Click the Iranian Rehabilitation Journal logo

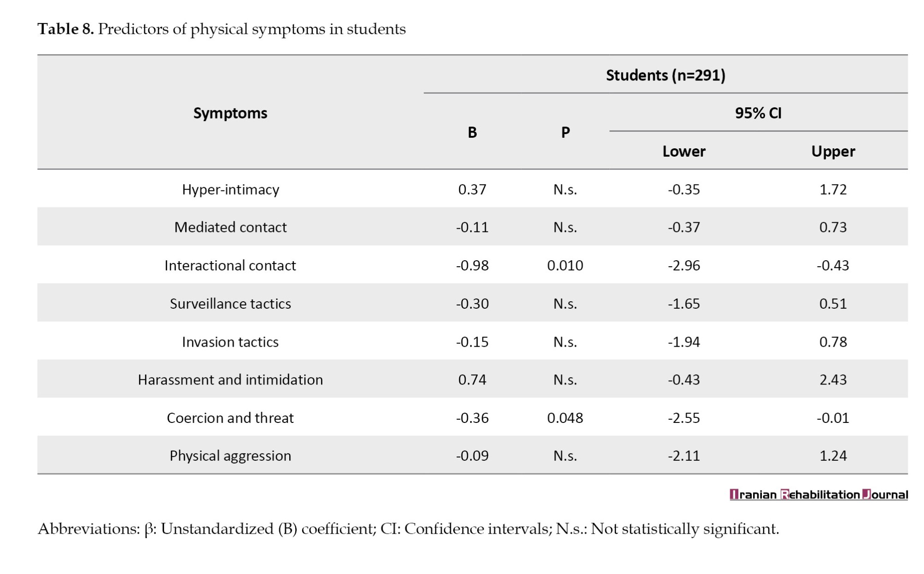tap(819, 495)
